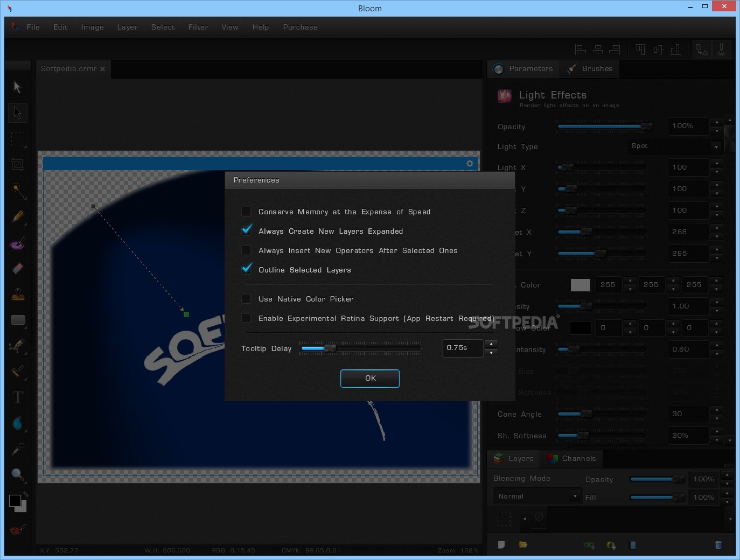Click the align top edges icon

(640, 50)
